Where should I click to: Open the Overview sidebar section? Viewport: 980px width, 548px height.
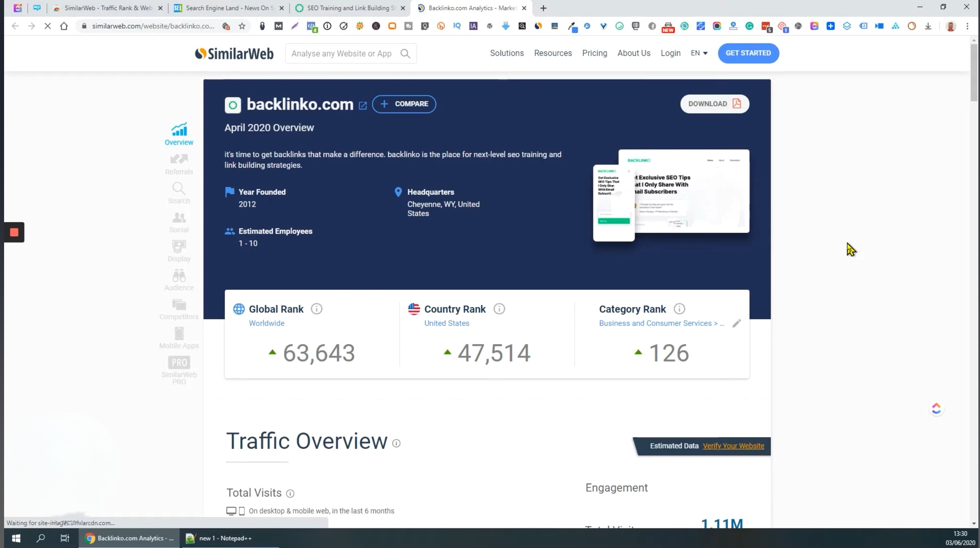click(x=179, y=134)
